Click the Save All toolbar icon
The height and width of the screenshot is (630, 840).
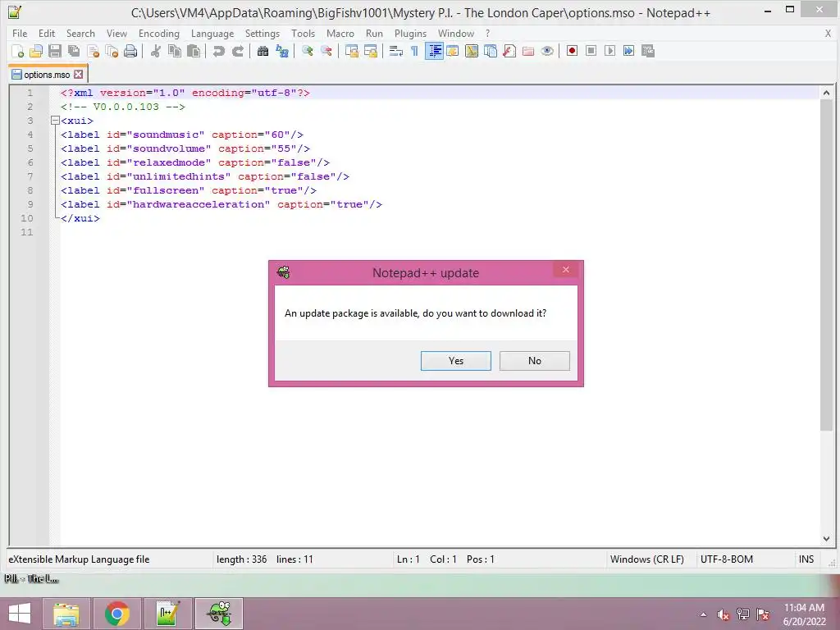click(x=74, y=52)
